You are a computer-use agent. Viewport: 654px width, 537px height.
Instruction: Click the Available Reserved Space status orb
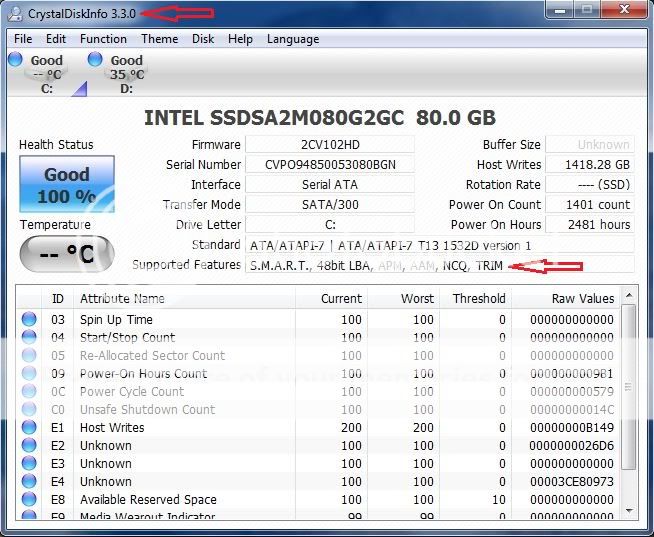point(29,499)
